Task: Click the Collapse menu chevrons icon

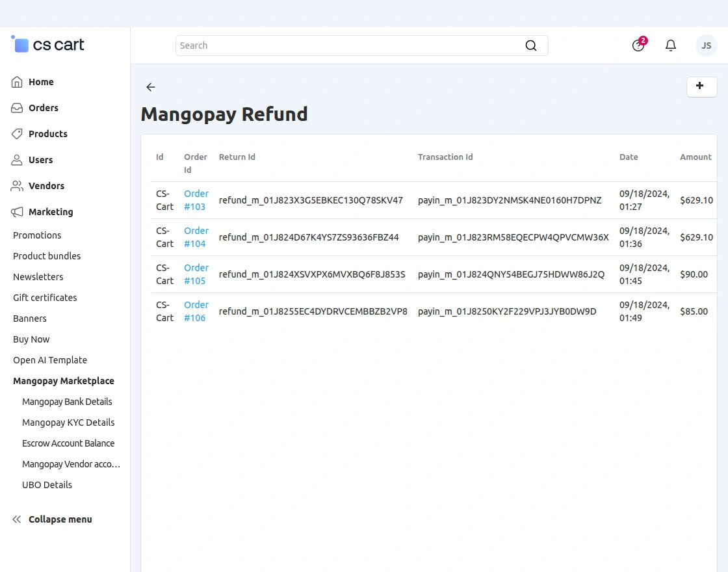Action: (17, 519)
